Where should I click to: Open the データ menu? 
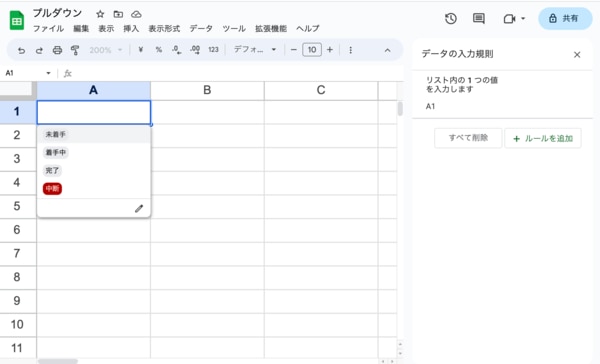pyautogui.click(x=201, y=29)
